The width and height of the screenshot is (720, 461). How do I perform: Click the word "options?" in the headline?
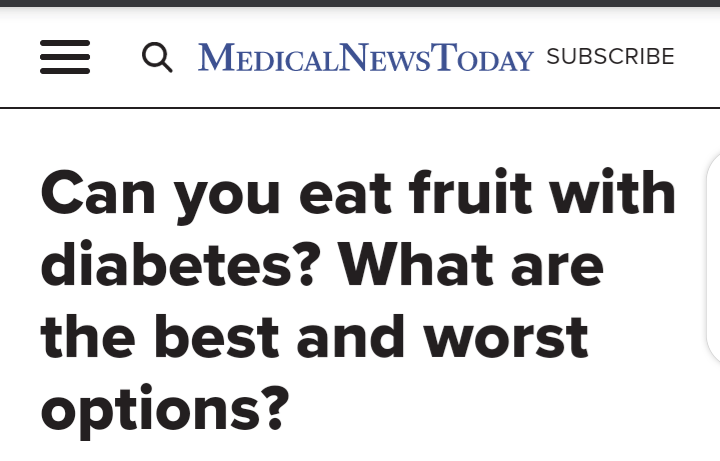tap(165, 409)
